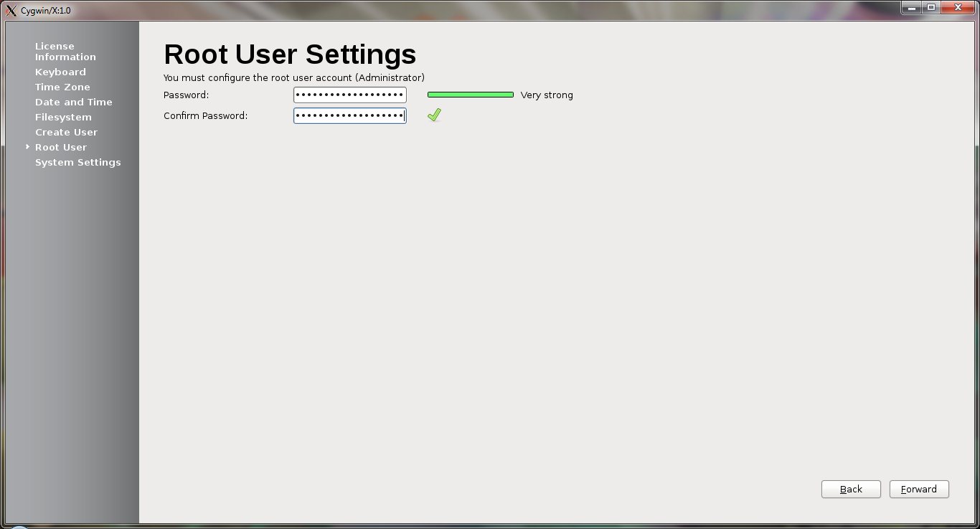Jump to the Date and Time step
This screenshot has height=529, width=980.
click(73, 102)
